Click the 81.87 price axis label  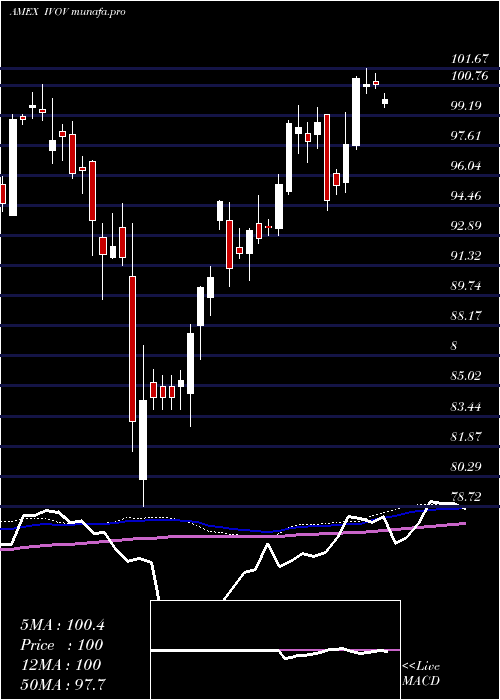(x=466, y=436)
